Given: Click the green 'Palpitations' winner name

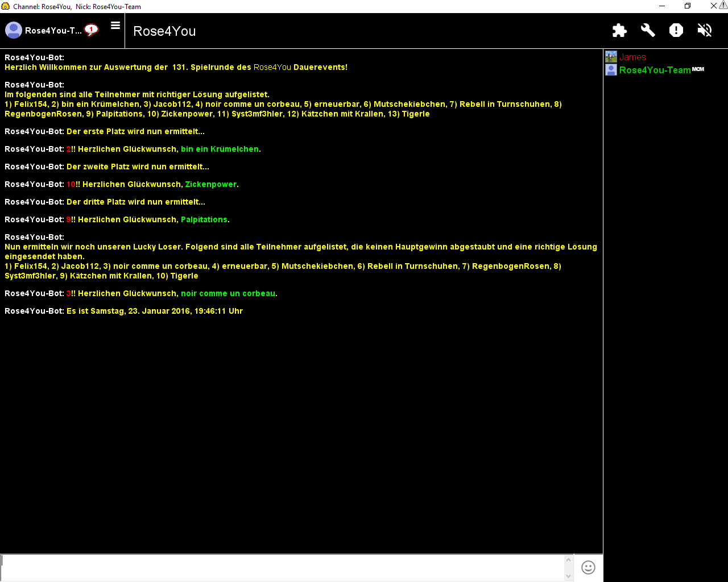Looking at the screenshot, I should pyautogui.click(x=204, y=219).
